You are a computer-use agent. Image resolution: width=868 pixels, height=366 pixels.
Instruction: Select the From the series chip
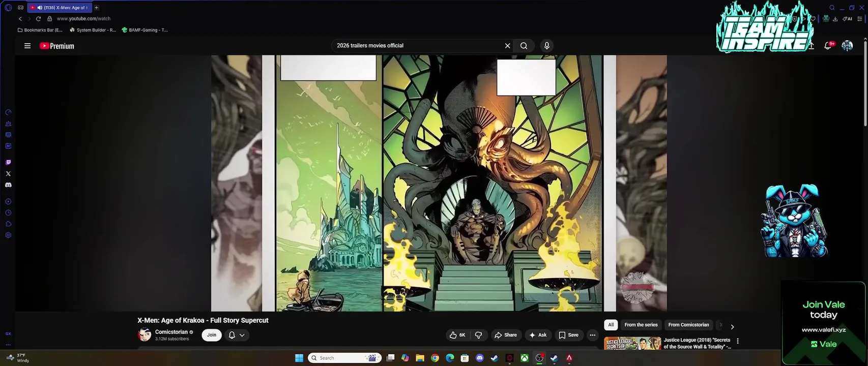[641, 325]
